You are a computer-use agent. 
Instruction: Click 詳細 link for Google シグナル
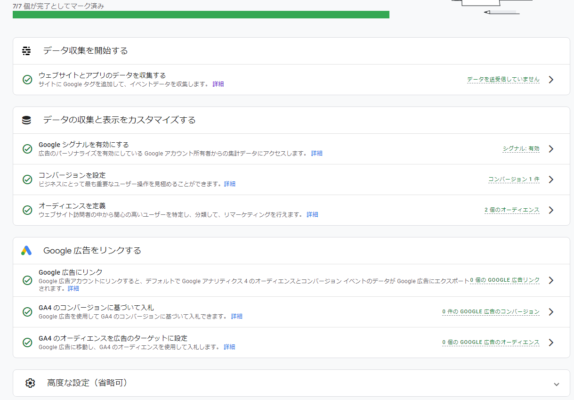[317, 153]
